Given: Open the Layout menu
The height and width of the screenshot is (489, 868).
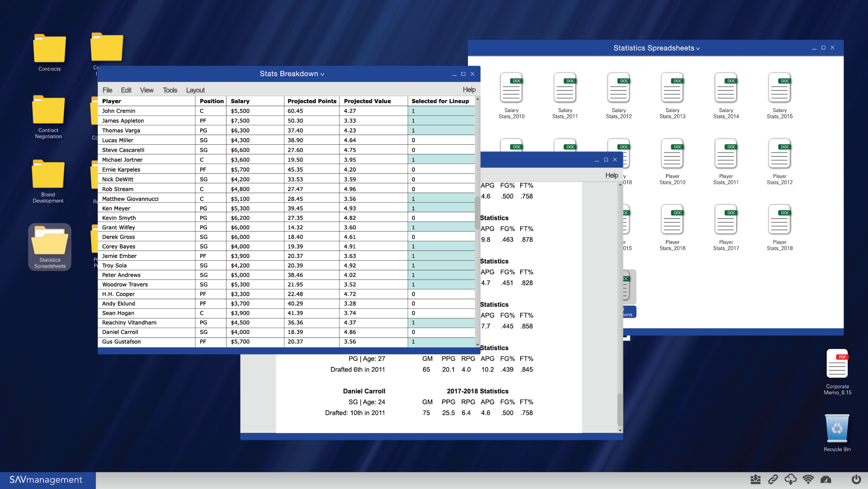Looking at the screenshot, I should (x=195, y=90).
